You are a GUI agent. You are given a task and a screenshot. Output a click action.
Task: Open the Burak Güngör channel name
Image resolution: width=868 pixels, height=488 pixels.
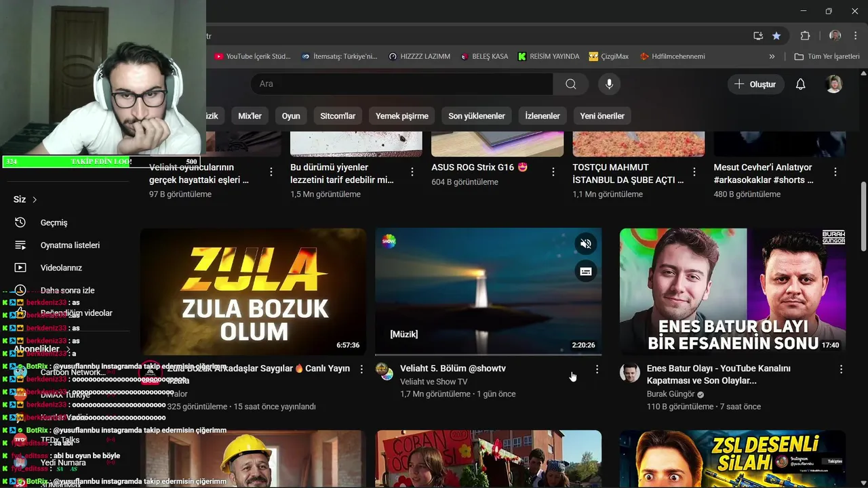[x=671, y=394]
